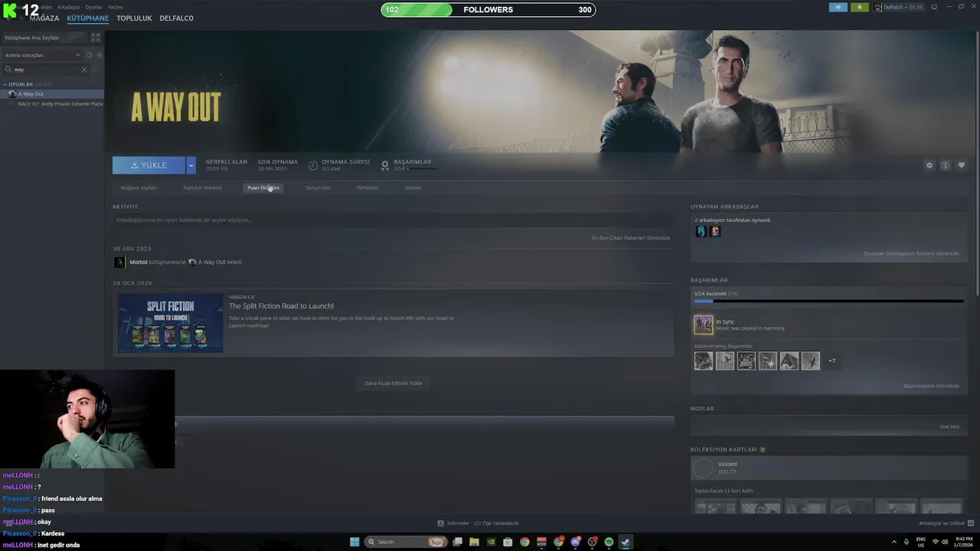Add game to favorites heart icon
The height and width of the screenshot is (551, 980).
tap(962, 165)
